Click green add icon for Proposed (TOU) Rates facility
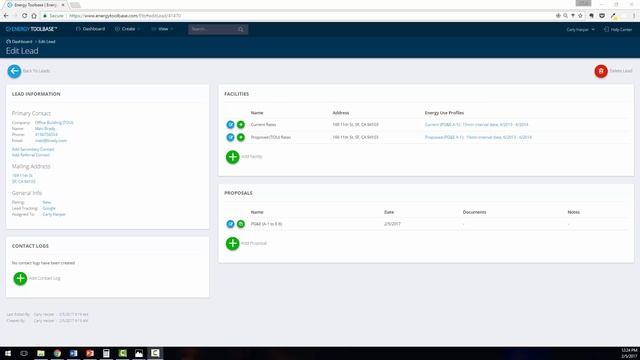Screen dimensions: 640x360 [241, 137]
